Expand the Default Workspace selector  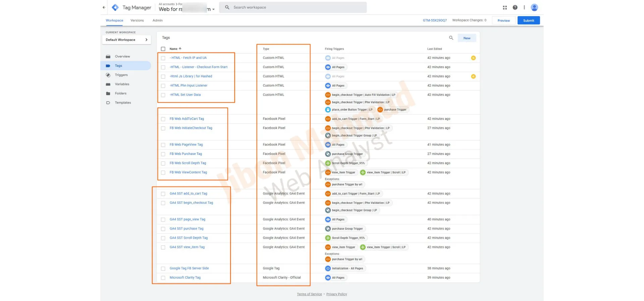pos(126,40)
